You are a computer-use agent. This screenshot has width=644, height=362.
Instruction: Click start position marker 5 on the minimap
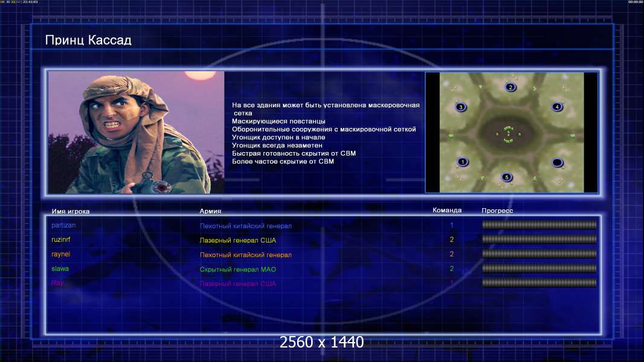click(x=507, y=177)
